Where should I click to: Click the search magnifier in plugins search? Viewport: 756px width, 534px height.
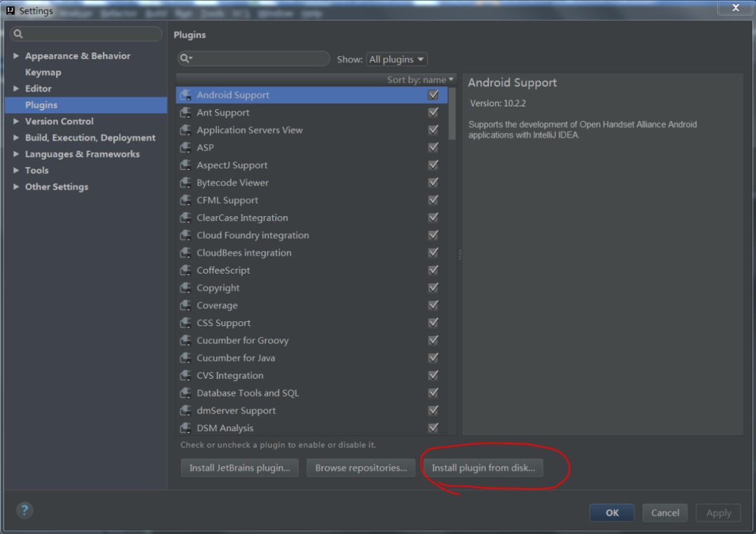point(185,59)
